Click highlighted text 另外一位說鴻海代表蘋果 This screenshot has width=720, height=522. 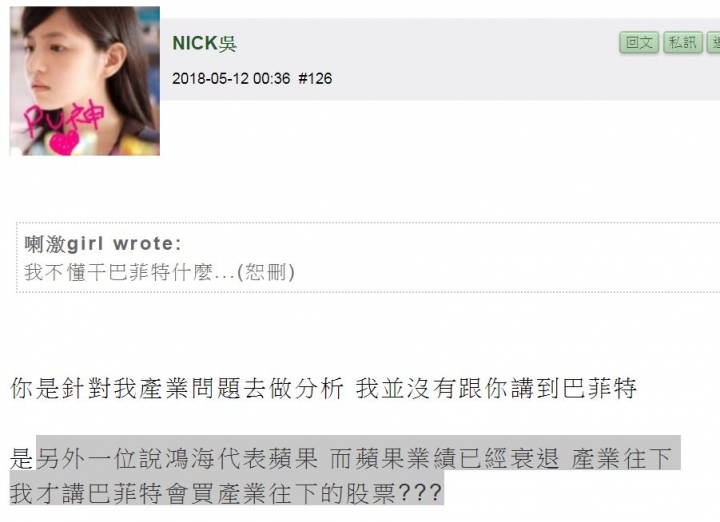click(x=177, y=459)
